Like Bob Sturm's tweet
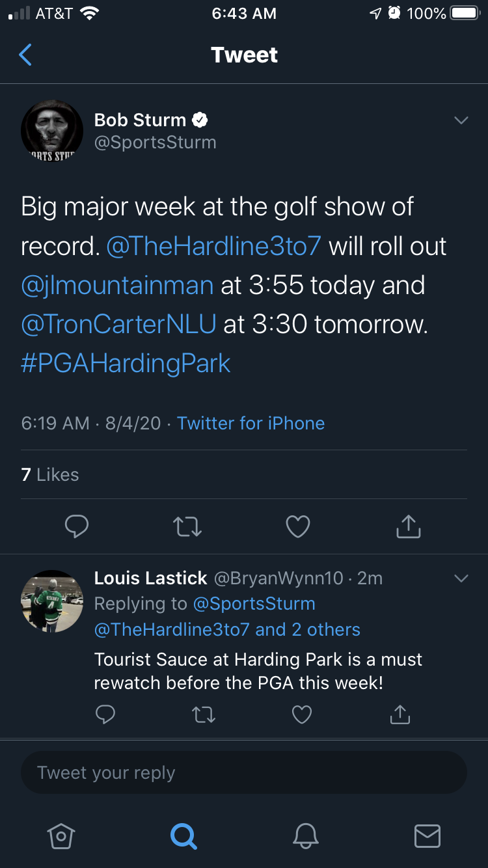The image size is (488, 868). [298, 526]
